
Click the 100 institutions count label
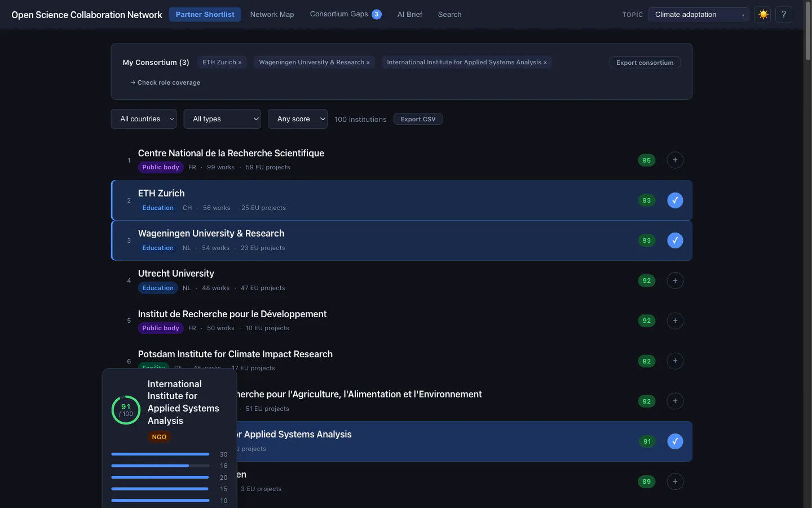click(360, 119)
